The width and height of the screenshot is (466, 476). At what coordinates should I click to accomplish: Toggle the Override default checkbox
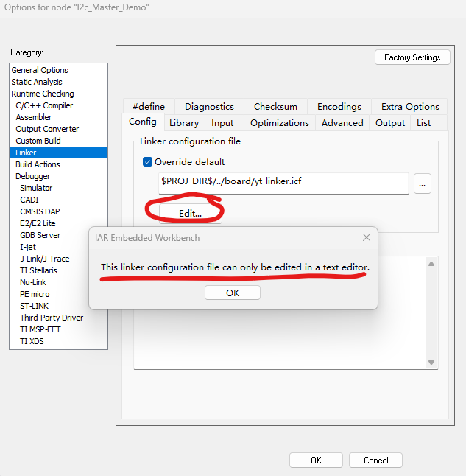[x=147, y=161]
